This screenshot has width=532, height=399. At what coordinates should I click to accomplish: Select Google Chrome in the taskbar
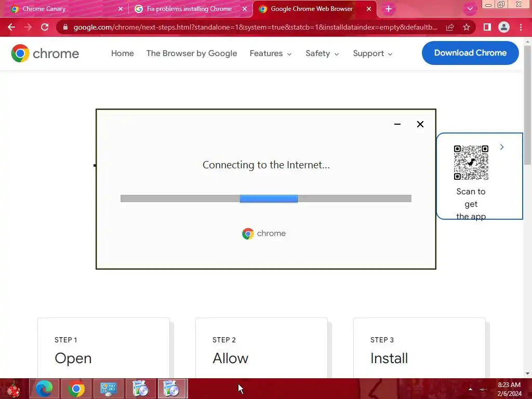76,389
